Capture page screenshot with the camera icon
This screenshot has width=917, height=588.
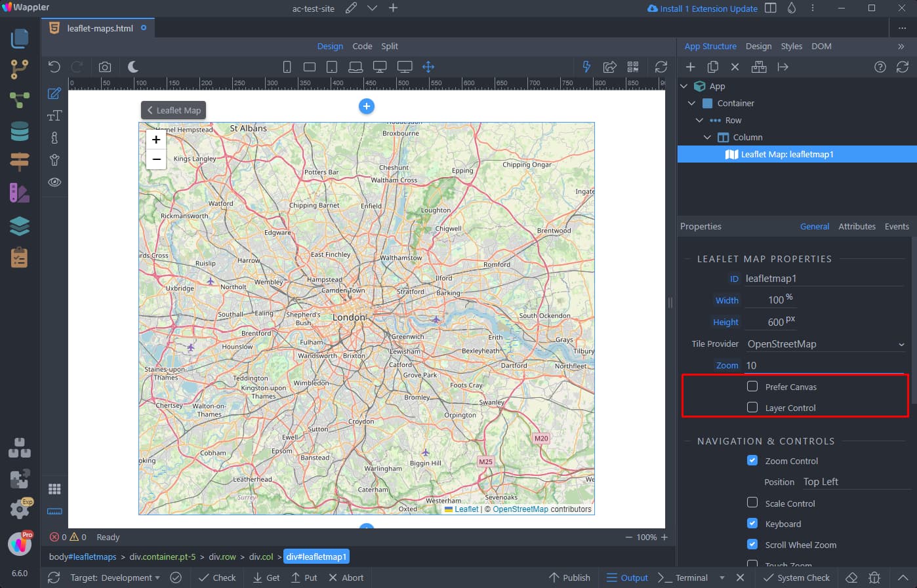[105, 66]
